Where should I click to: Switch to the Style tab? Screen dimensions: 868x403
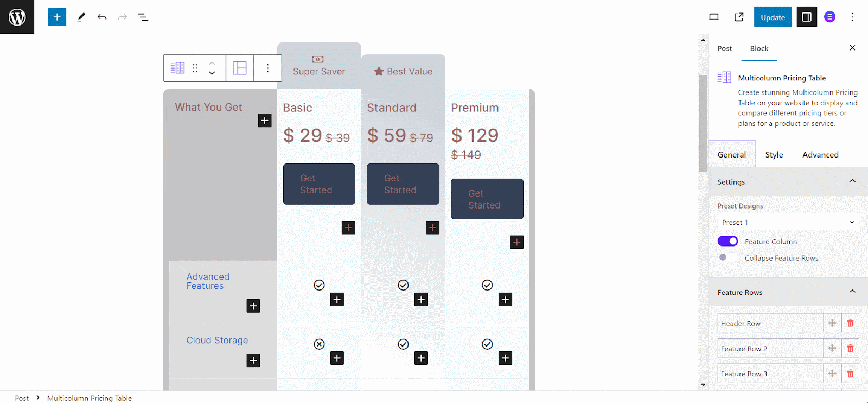[x=774, y=155]
